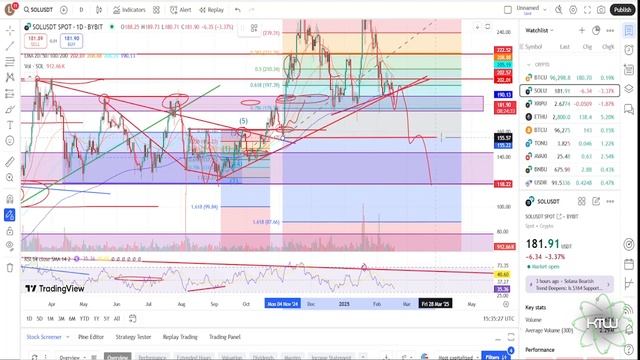Click the undo arrow

(238, 9)
